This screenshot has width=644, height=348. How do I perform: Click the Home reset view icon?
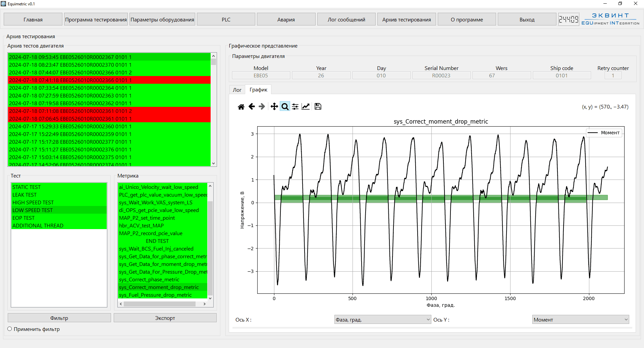click(x=241, y=107)
